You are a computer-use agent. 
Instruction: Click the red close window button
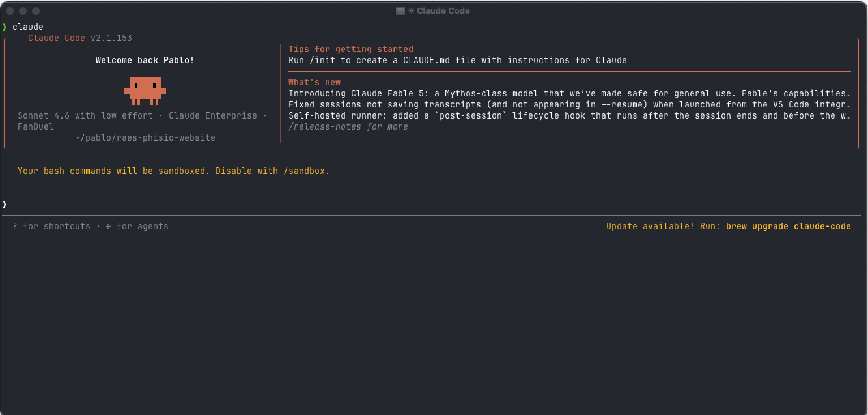click(x=10, y=11)
